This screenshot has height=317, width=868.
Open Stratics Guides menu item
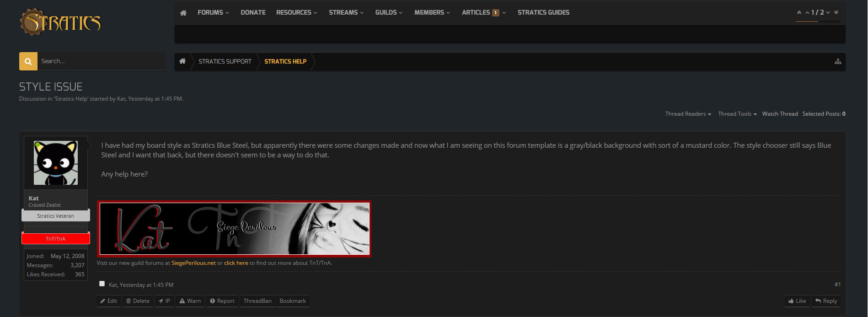coord(543,12)
